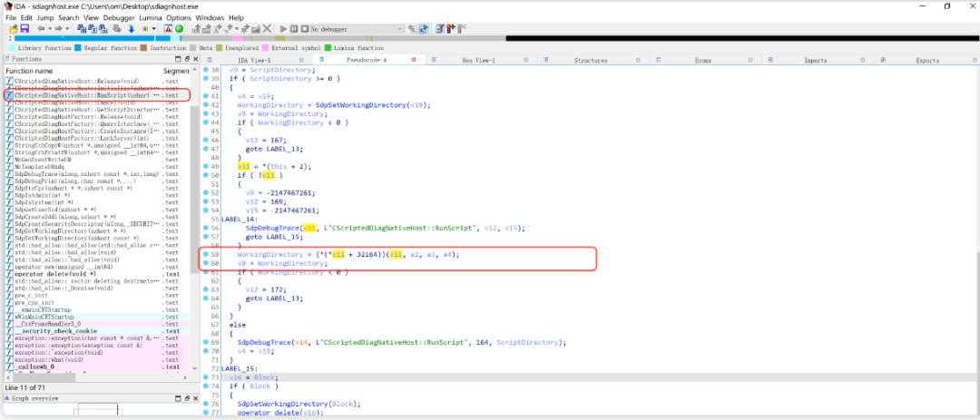Screen dimensions: 980x420
Task: Click the green-arrow icon right of debugger dropdown
Action: (x=424, y=29)
